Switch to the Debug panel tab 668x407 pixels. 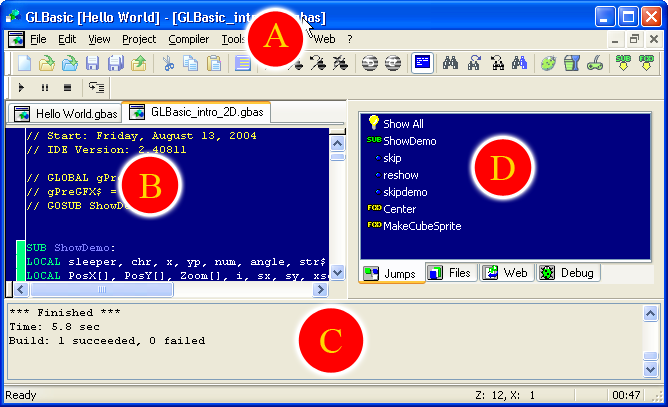[x=568, y=273]
